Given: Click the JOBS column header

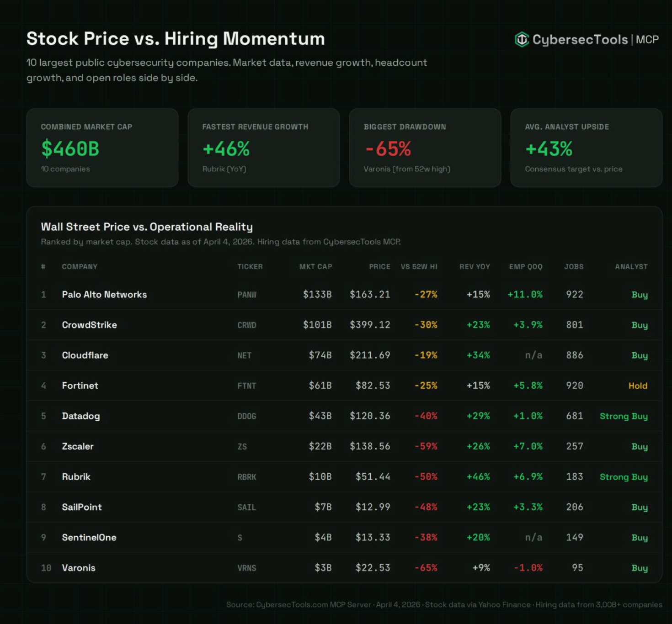Looking at the screenshot, I should click(x=574, y=266).
